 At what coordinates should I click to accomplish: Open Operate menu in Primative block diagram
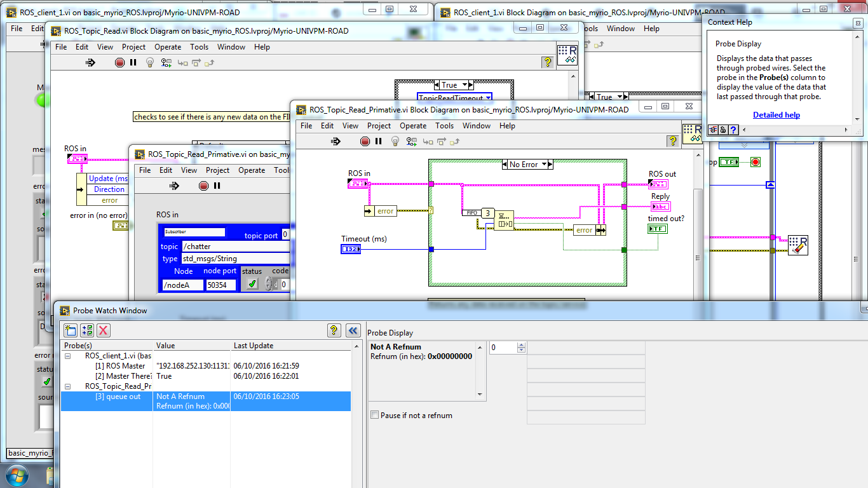[413, 126]
